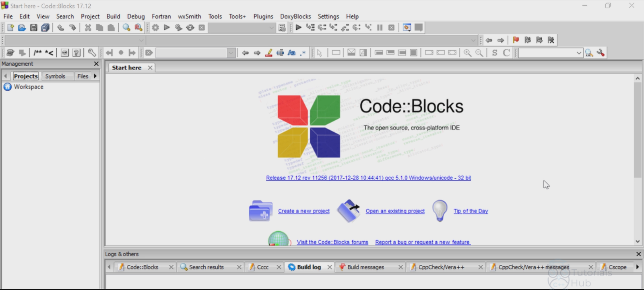Open the Build menu
The width and height of the screenshot is (644, 290).
click(113, 16)
